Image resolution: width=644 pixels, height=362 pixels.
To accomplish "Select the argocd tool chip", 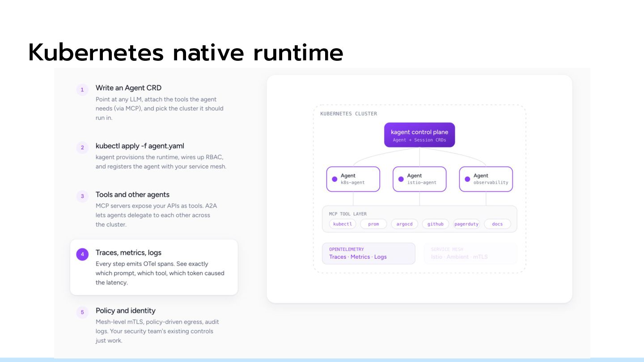I will click(x=404, y=224).
